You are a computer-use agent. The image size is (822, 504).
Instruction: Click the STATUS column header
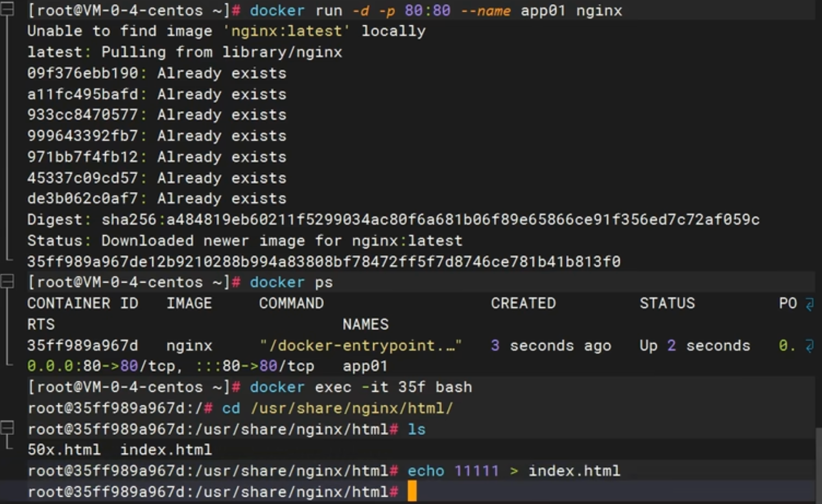[667, 303]
